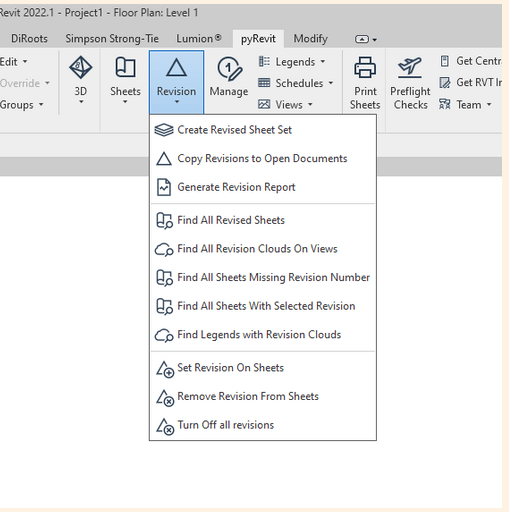509x512 pixels.
Task: Click the Manage button label
Action: tap(229, 91)
